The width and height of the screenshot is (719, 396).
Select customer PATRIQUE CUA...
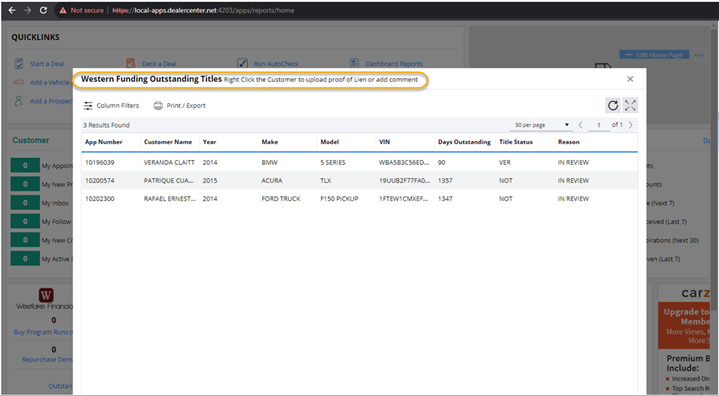pyautogui.click(x=168, y=181)
